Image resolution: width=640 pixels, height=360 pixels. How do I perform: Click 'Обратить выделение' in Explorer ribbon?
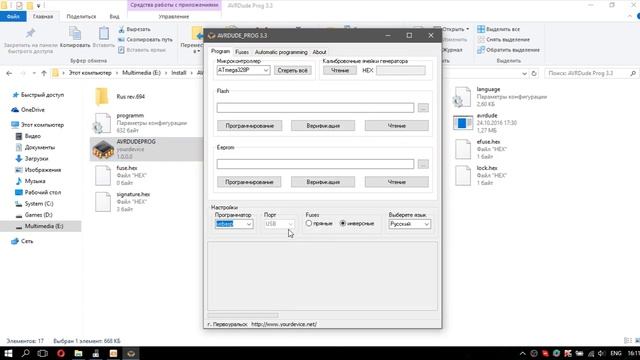509,50
